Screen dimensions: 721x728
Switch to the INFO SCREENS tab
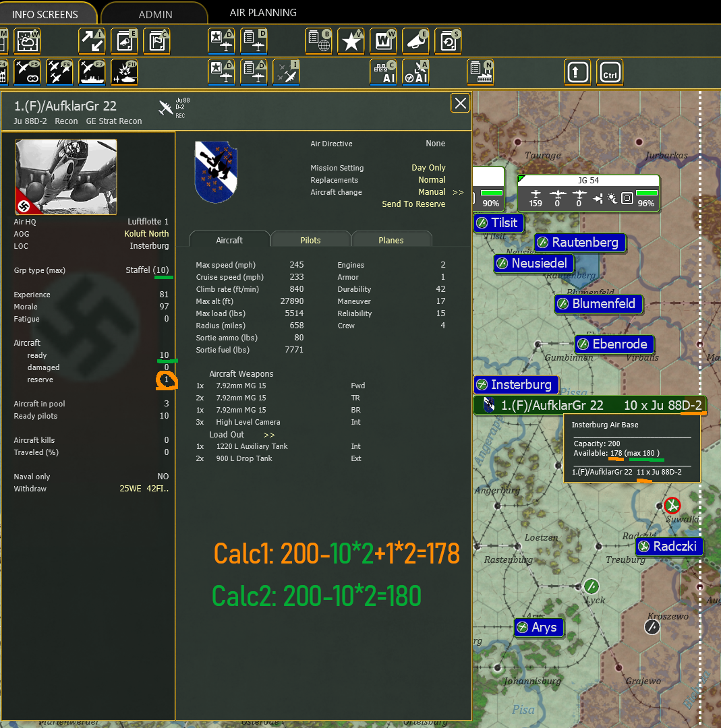(45, 14)
